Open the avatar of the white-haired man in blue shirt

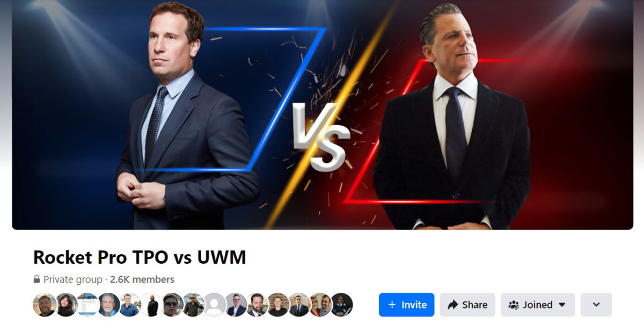[x=108, y=305]
